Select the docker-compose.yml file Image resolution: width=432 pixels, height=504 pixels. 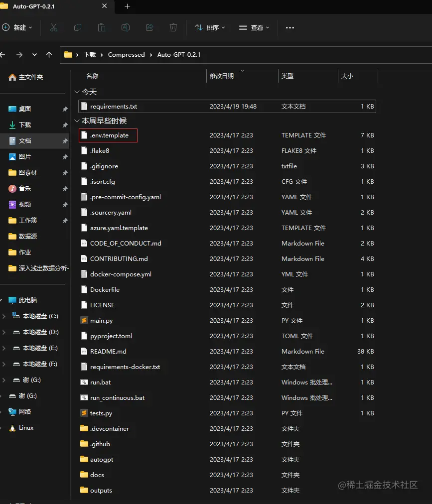pos(227,274)
